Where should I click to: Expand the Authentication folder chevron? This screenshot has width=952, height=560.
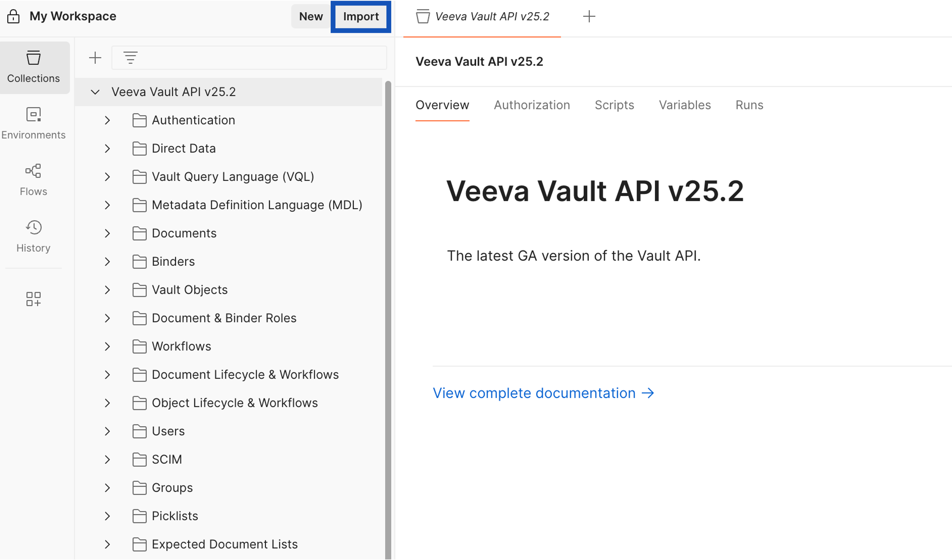point(107,120)
